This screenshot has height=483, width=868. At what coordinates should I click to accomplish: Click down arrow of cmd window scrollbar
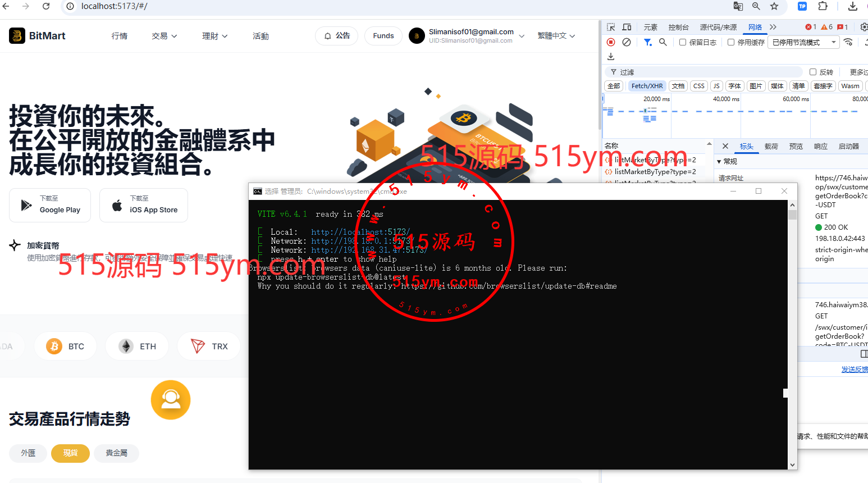click(792, 465)
